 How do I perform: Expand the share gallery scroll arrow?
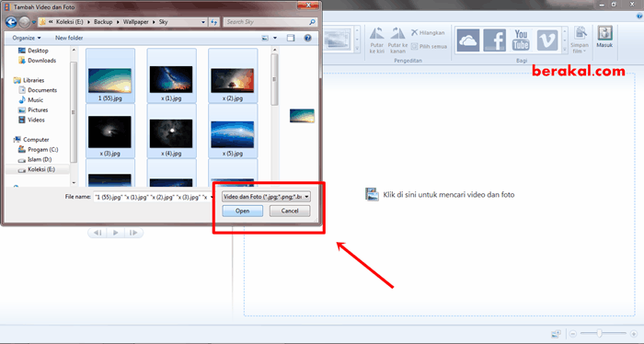tap(564, 50)
